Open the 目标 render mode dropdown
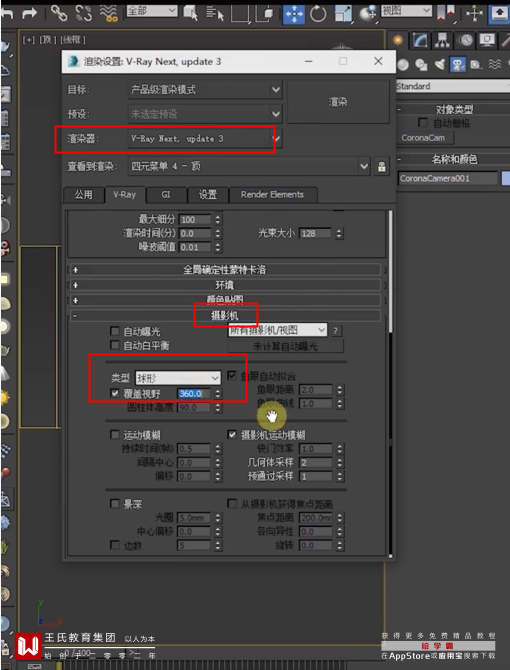The height and width of the screenshot is (670, 510). pyautogui.click(x=205, y=90)
